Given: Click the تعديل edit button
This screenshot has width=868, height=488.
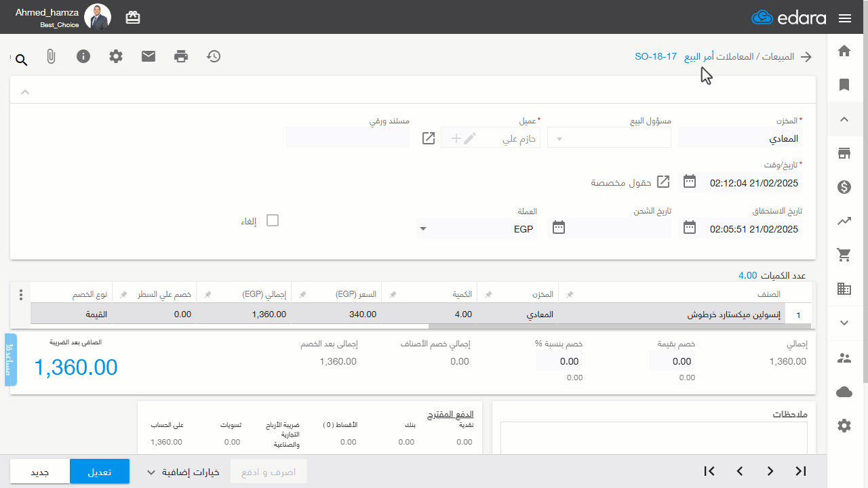Looking at the screenshot, I should [x=100, y=472].
